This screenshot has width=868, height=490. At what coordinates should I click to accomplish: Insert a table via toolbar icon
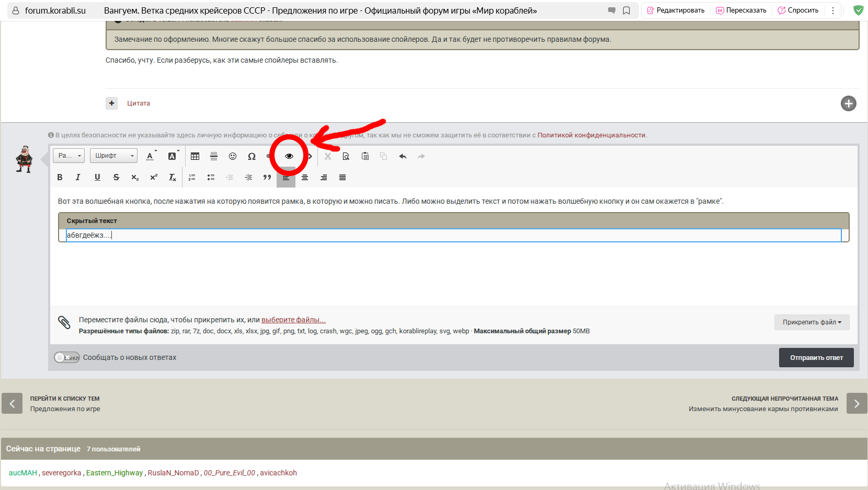pyautogui.click(x=195, y=156)
